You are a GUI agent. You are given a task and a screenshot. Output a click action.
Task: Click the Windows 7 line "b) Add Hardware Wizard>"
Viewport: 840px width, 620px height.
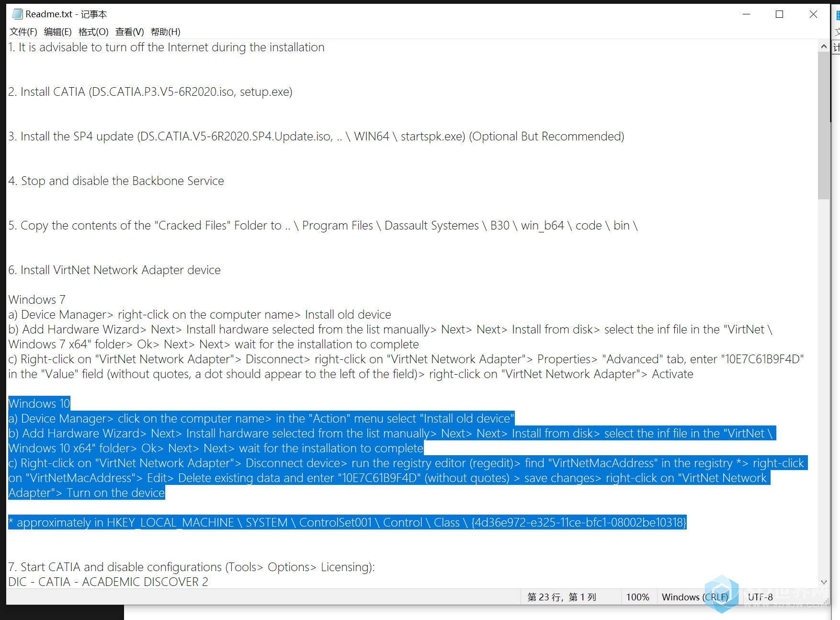point(390,330)
